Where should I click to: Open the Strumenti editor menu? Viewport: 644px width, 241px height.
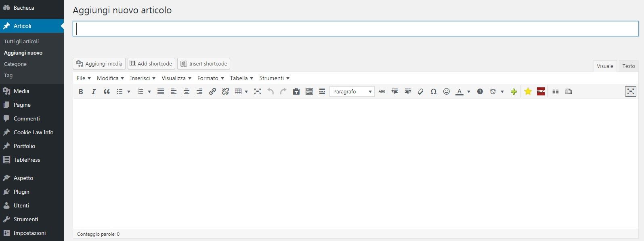tap(274, 78)
